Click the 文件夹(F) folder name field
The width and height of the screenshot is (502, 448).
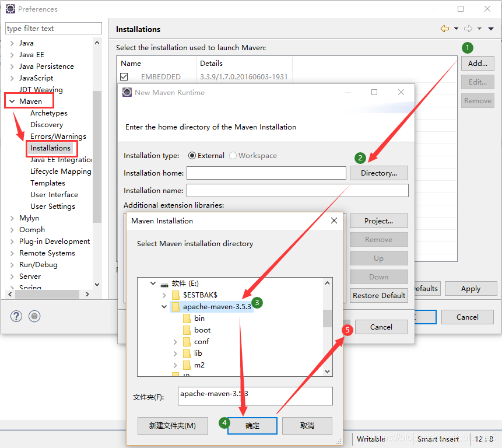(255, 396)
